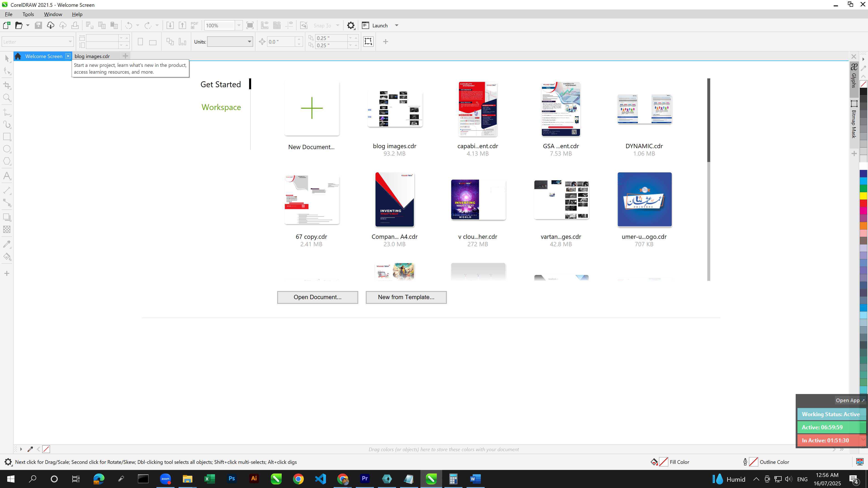The height and width of the screenshot is (488, 868).
Task: Open Google Chrome from the taskbar
Action: (x=298, y=479)
